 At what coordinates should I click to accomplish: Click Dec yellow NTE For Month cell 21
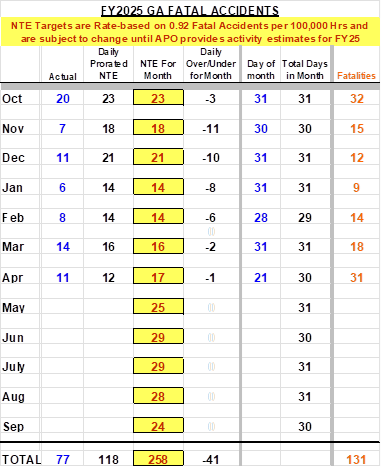tap(158, 157)
